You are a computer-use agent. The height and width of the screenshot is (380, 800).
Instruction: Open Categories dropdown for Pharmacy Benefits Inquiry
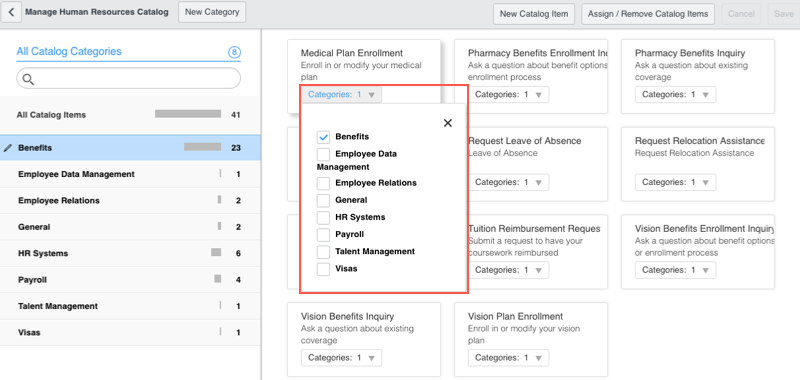click(x=675, y=94)
